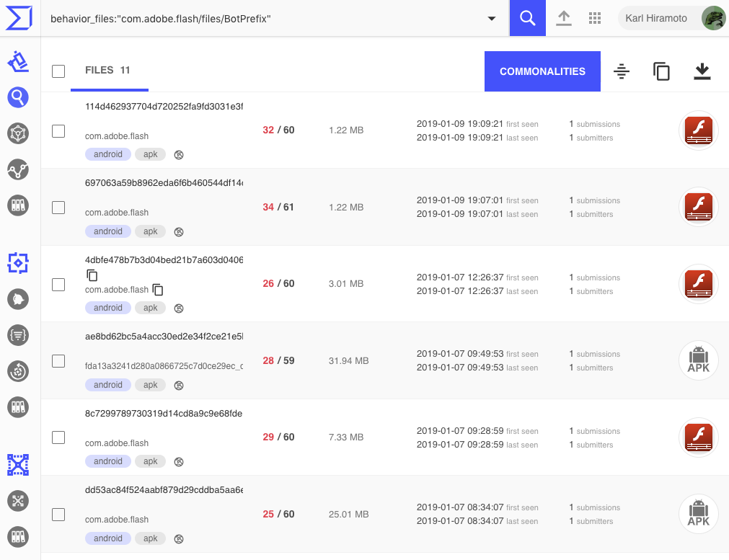Check the box for file dd53ac84f524aabf

point(58,515)
